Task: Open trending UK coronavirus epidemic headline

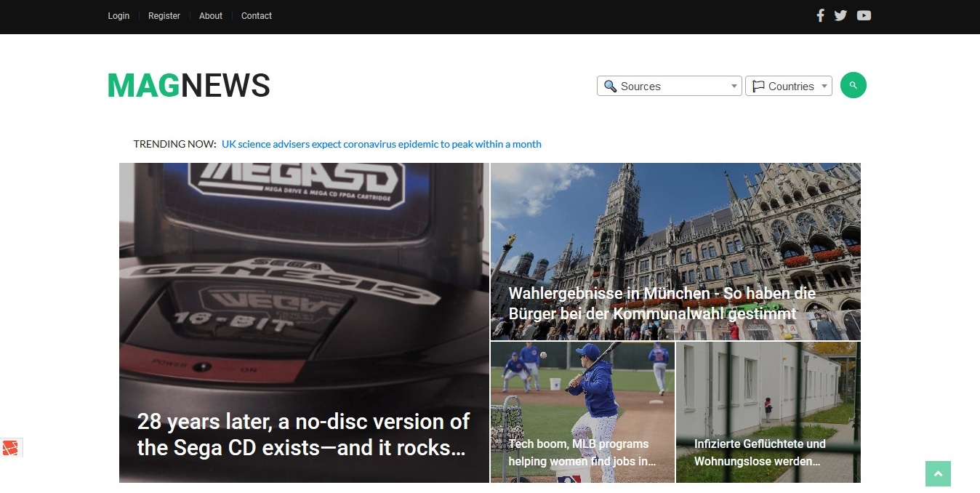Action: (x=382, y=144)
